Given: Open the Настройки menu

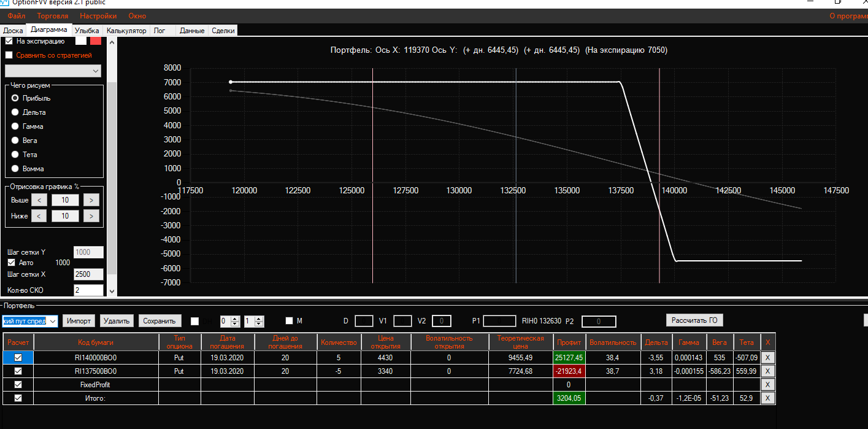Looking at the screenshot, I should pos(98,16).
